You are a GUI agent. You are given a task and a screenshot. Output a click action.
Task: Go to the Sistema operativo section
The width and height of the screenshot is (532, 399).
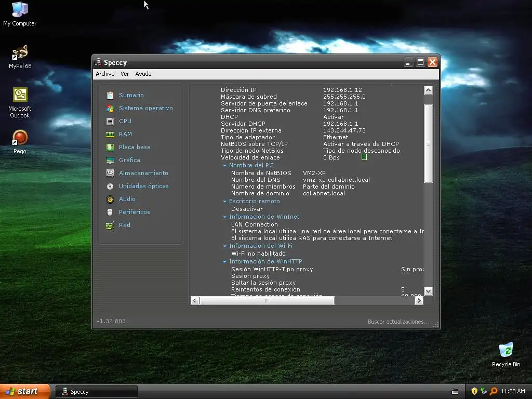pyautogui.click(x=146, y=108)
